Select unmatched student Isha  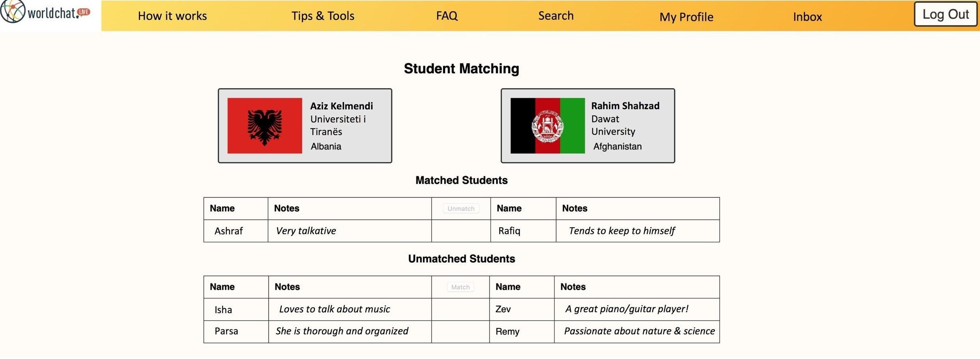[x=223, y=310]
